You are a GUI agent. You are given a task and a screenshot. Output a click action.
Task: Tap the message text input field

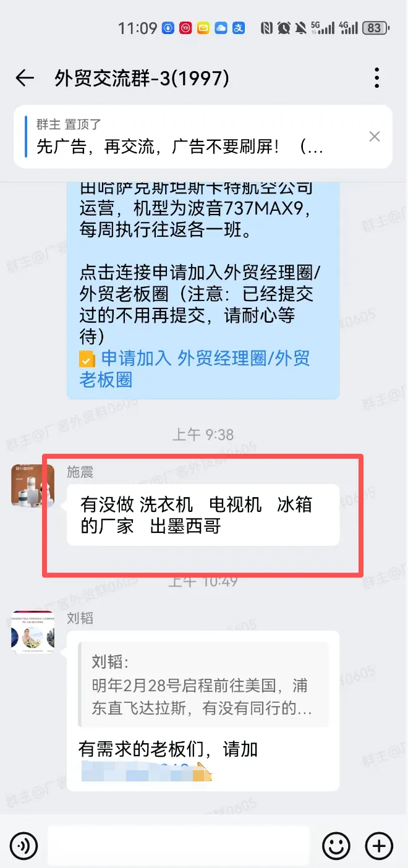click(x=178, y=846)
